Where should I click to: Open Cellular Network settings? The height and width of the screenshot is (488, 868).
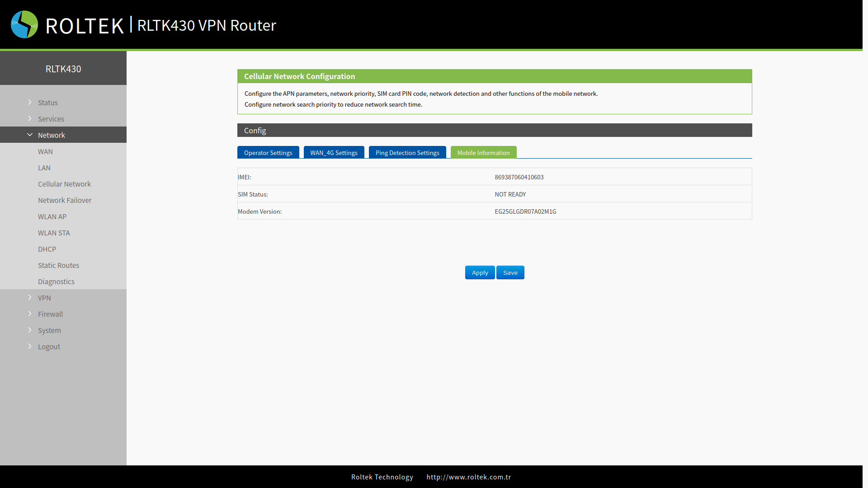(x=64, y=184)
